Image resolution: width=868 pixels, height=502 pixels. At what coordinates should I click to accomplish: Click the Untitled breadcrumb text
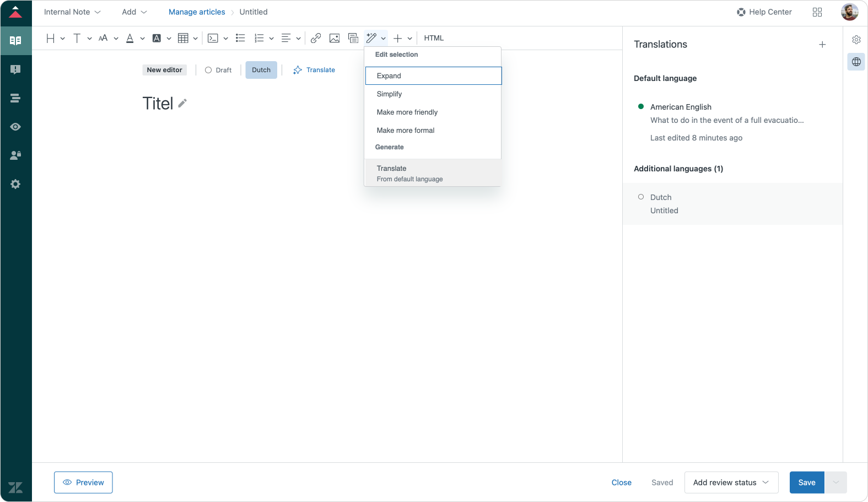[254, 12]
